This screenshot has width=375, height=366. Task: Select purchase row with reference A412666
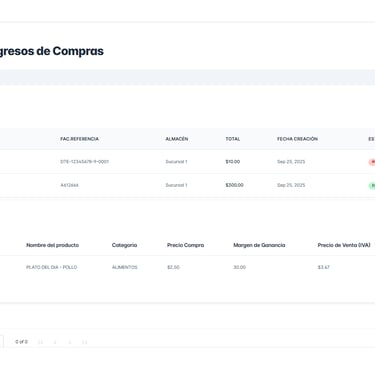point(187,185)
